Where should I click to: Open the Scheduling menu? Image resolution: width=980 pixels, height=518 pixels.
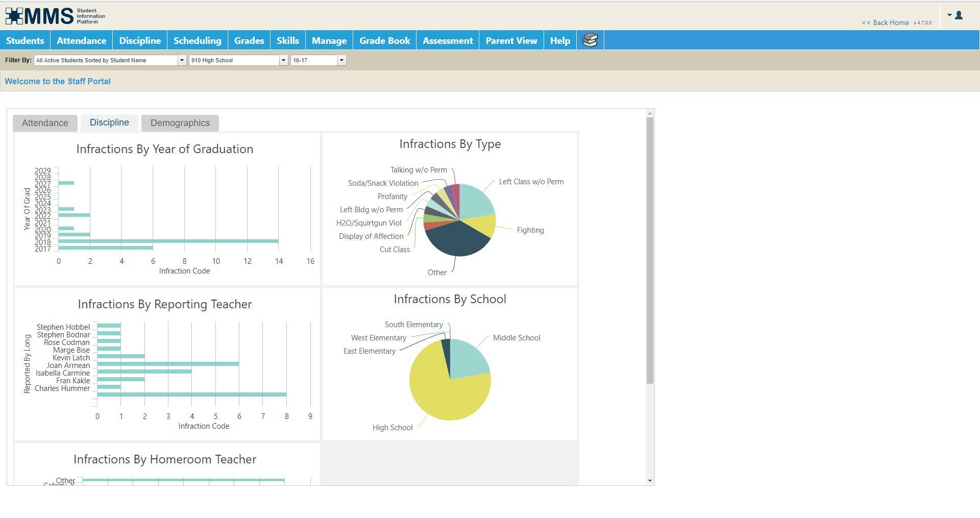point(197,40)
